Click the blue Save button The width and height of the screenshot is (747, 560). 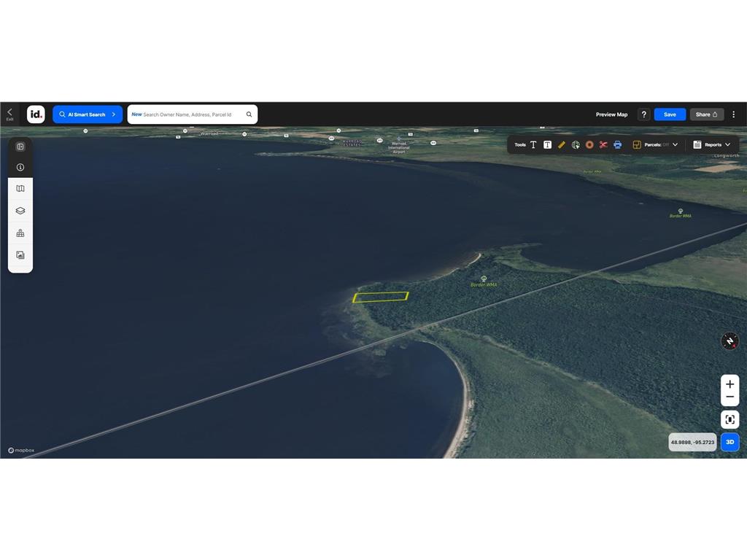click(x=670, y=114)
